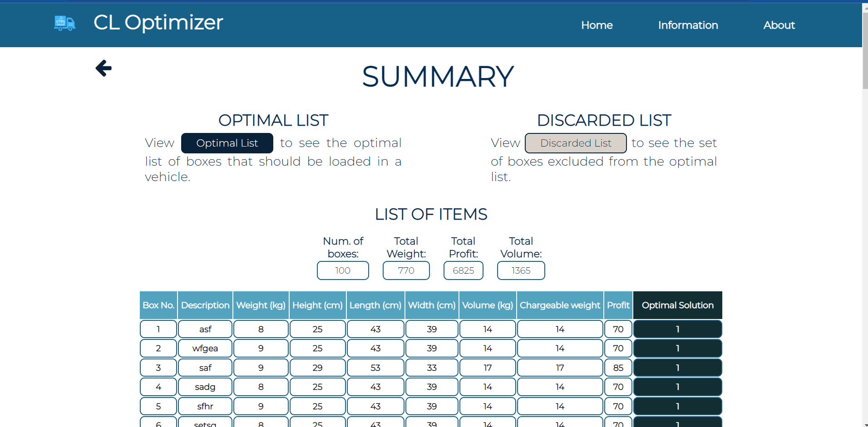Select the description cell labeled asf
This screenshot has width=868, height=427.
tap(205, 329)
